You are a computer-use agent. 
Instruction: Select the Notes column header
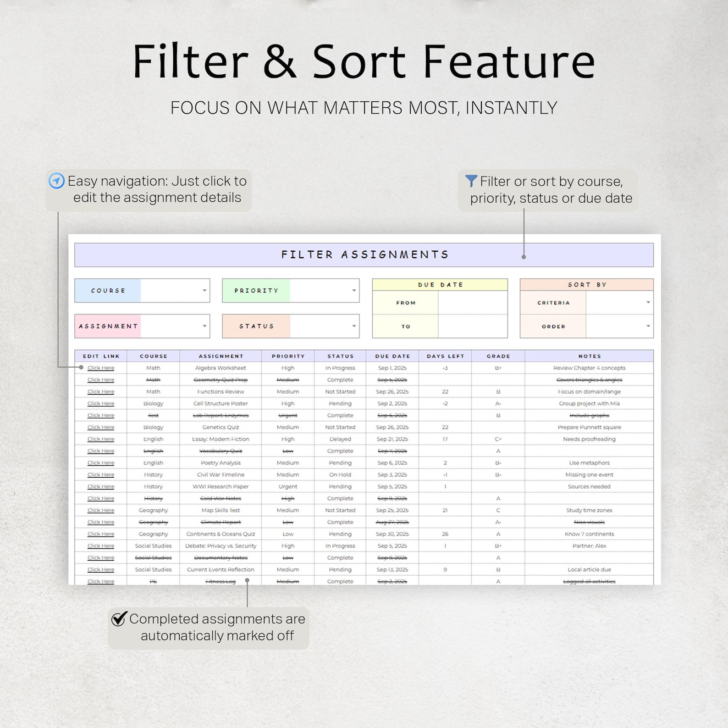[x=590, y=356]
